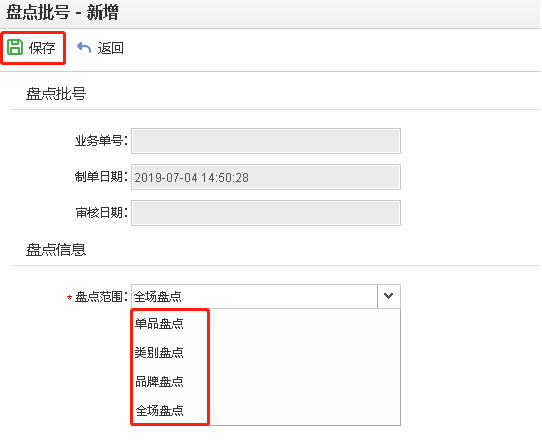542x444 pixels.
Task: Click the 制单日期 field with 2019-07-04
Action: [266, 177]
